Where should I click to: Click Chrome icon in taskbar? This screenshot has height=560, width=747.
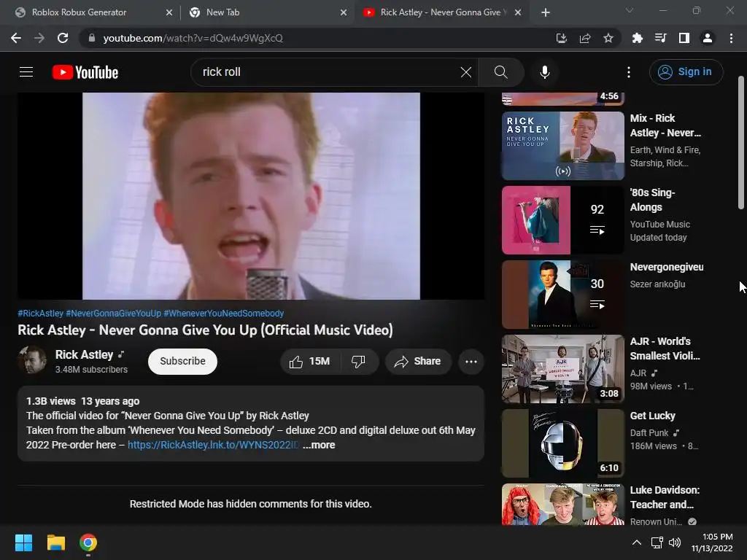(88, 542)
